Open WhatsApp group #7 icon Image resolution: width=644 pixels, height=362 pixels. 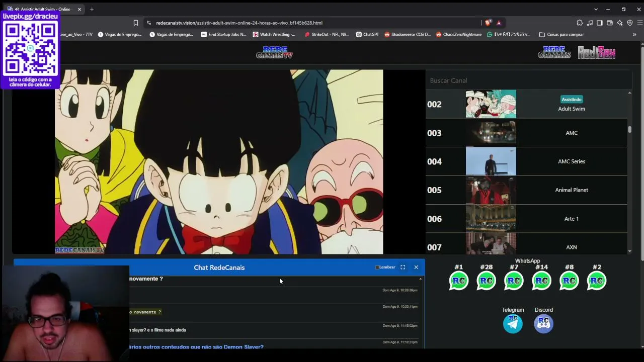pos(514,281)
